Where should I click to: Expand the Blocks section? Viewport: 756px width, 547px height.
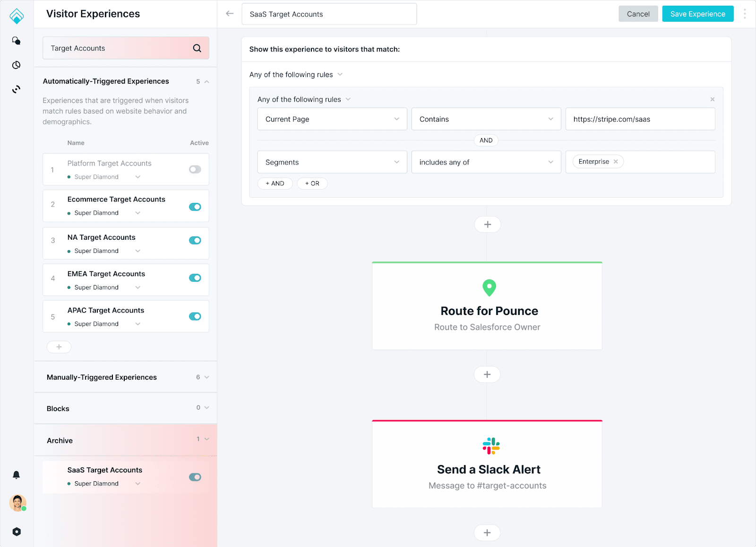[x=126, y=408]
